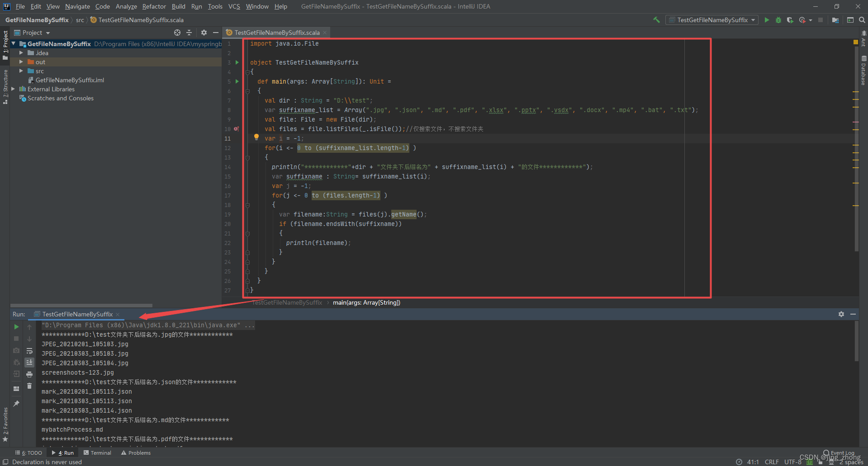Rerun program in the Run panel
868x466 pixels.
click(x=16, y=327)
